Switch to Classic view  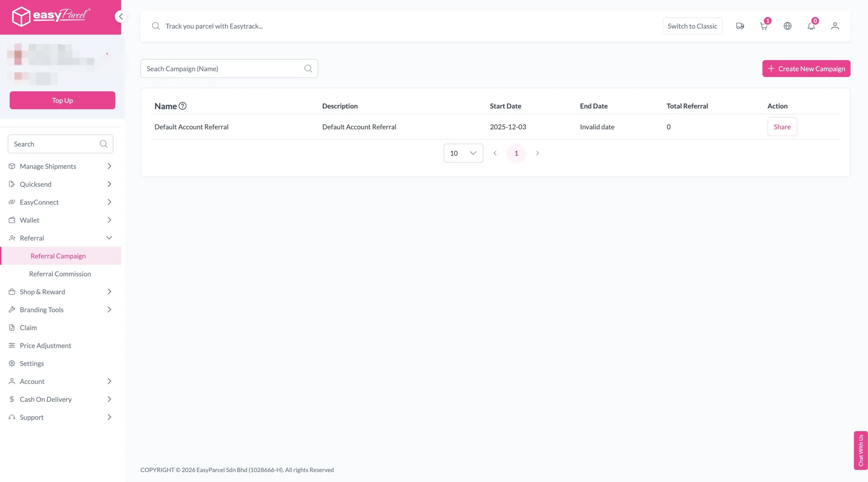pos(692,26)
